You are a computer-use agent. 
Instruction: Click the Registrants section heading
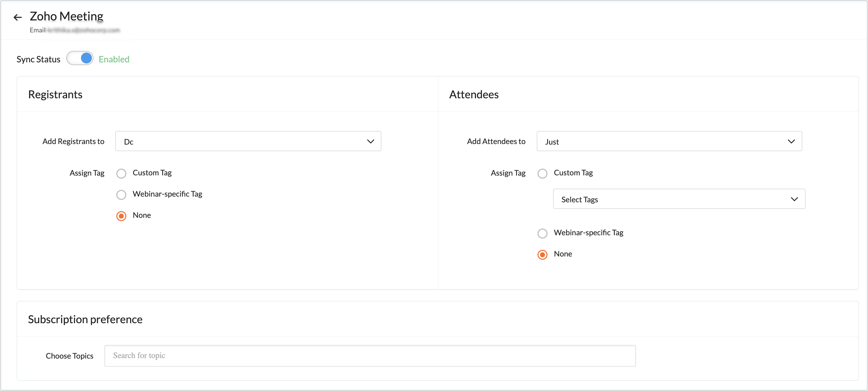click(x=55, y=94)
